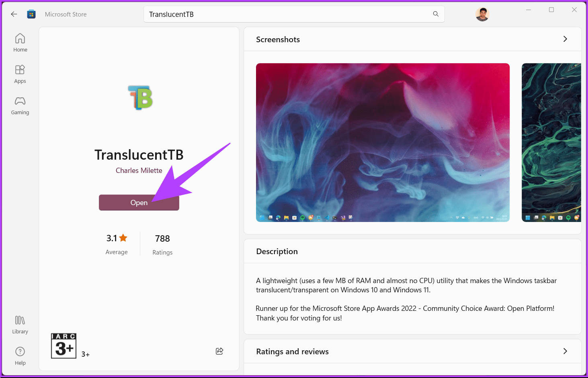The height and width of the screenshot is (378, 588).
Task: Click the 3.1 average star rating
Action: tap(117, 244)
